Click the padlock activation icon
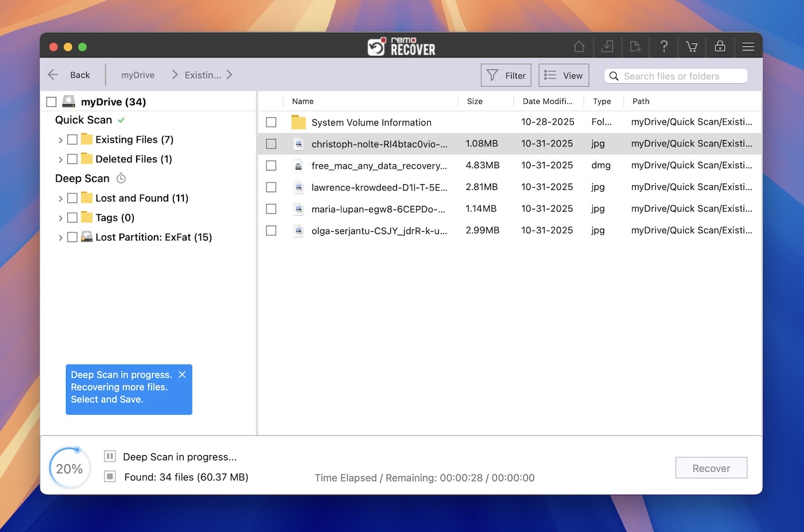The width and height of the screenshot is (804, 532). click(x=720, y=46)
